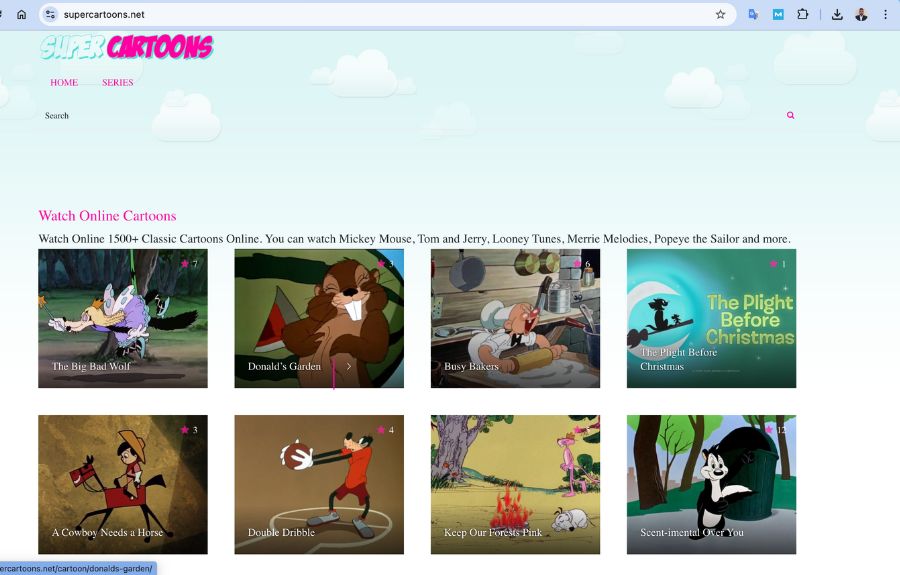Open the SERIES menu item
The height and width of the screenshot is (575, 900).
(x=118, y=82)
